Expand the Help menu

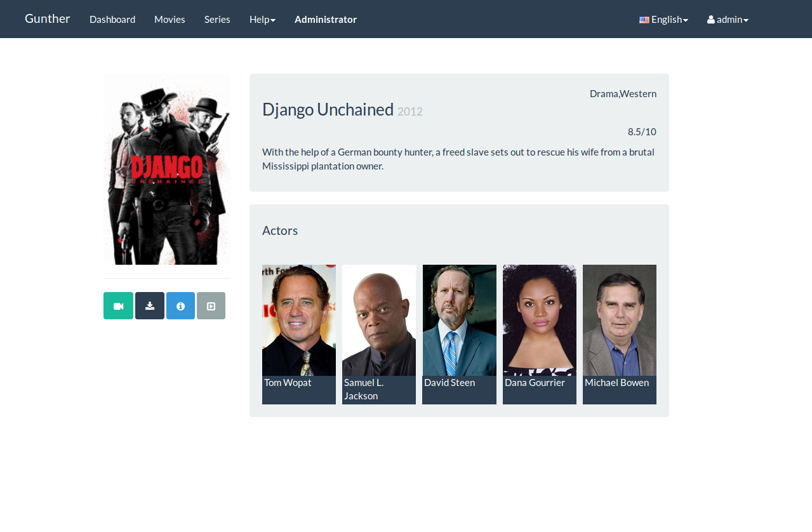tap(262, 20)
